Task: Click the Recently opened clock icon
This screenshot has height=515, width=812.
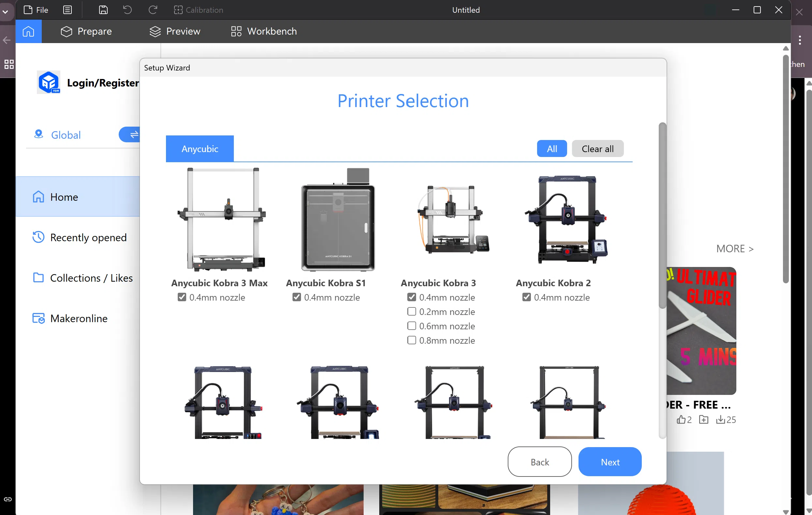Action: (38, 237)
